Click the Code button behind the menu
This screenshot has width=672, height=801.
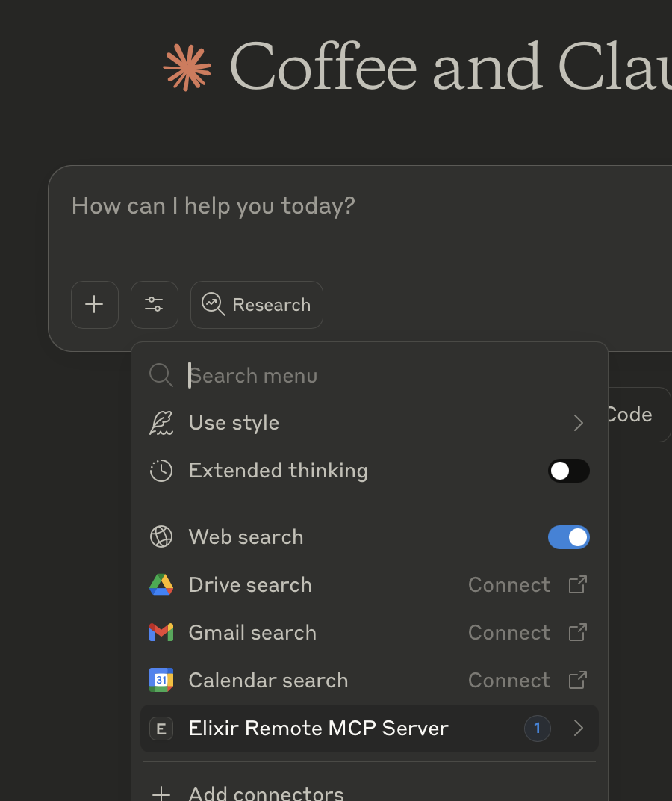639,414
